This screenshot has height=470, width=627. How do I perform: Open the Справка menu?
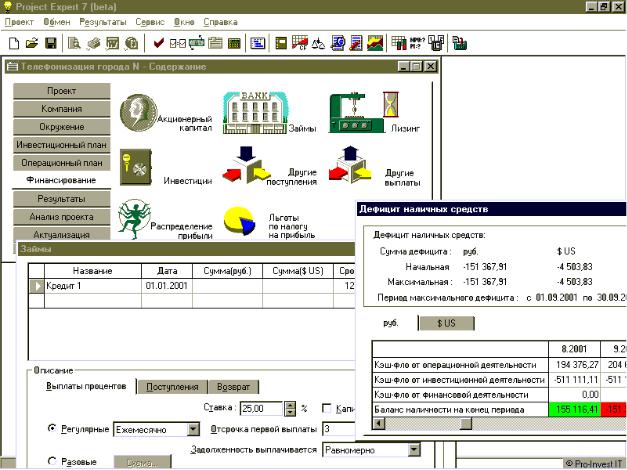(x=220, y=22)
